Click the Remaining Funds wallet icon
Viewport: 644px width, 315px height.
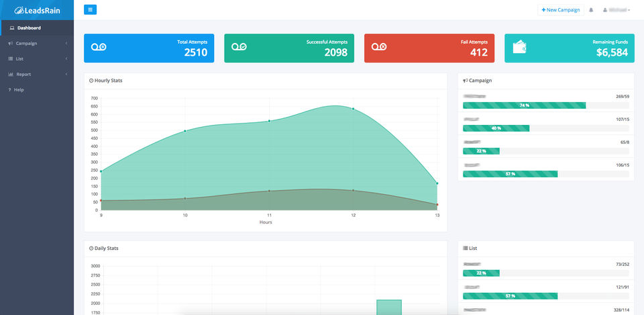519,46
